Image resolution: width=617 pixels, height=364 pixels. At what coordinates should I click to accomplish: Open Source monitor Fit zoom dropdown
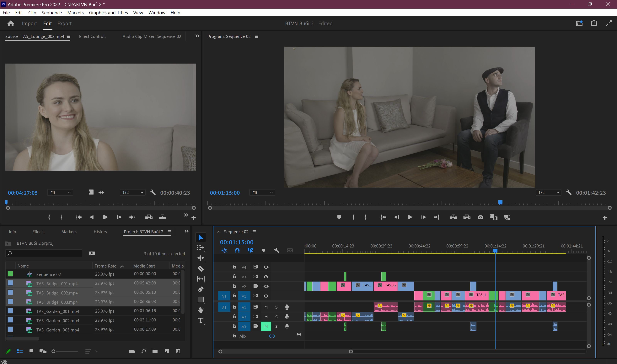[x=60, y=193]
